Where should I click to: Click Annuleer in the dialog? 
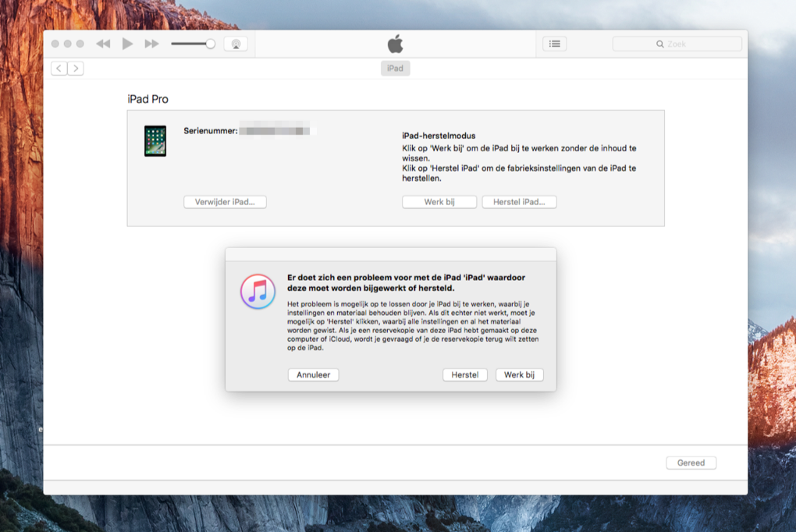point(313,374)
